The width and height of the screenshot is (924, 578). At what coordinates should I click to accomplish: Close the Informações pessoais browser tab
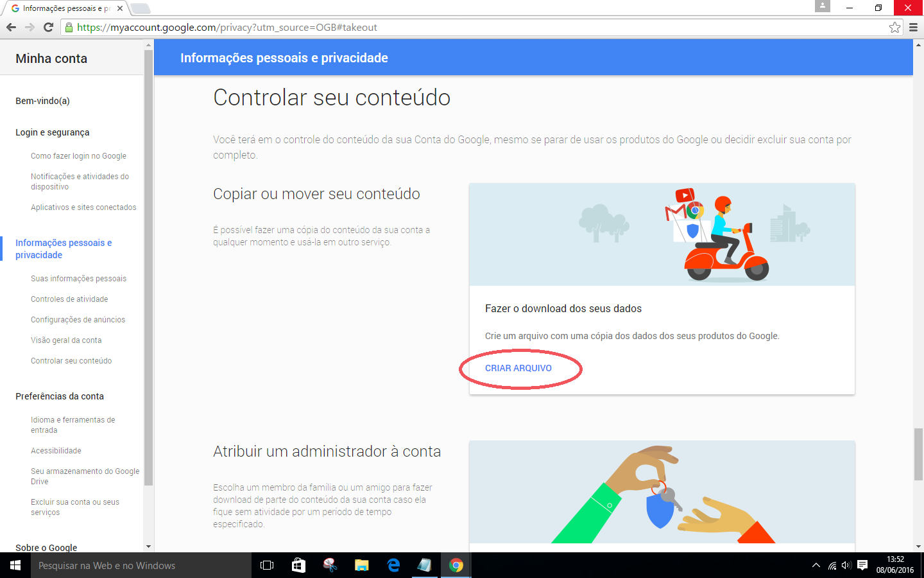[120, 8]
